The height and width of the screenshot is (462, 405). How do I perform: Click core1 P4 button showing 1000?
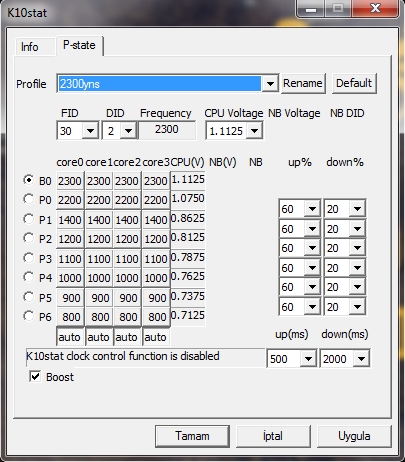[99, 278]
